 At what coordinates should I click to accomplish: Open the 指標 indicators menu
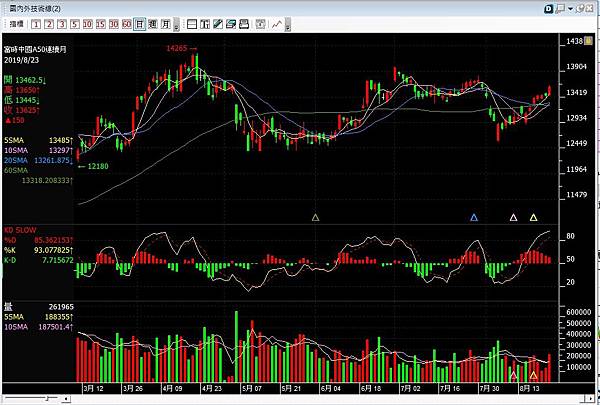16,24
